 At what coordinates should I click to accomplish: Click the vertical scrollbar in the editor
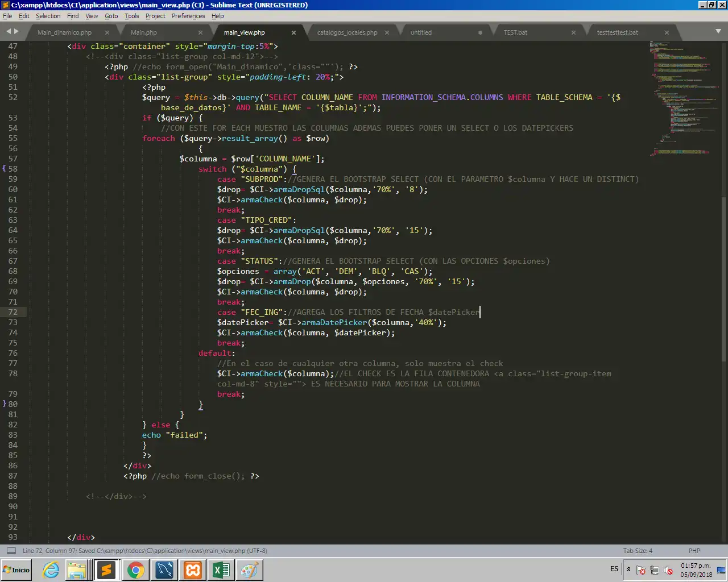723,278
